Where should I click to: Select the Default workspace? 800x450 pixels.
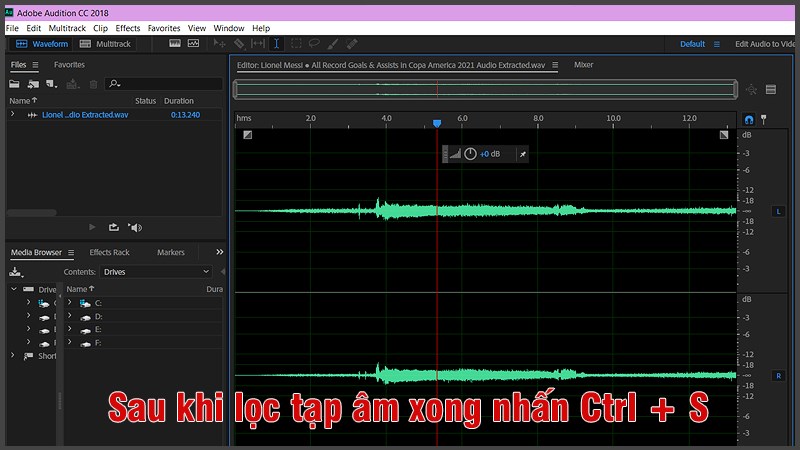click(692, 44)
